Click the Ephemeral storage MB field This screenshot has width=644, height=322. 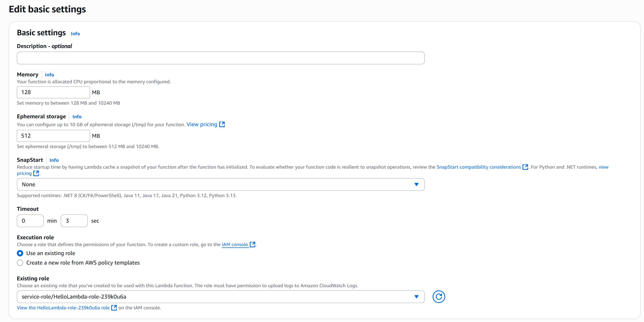(53, 136)
